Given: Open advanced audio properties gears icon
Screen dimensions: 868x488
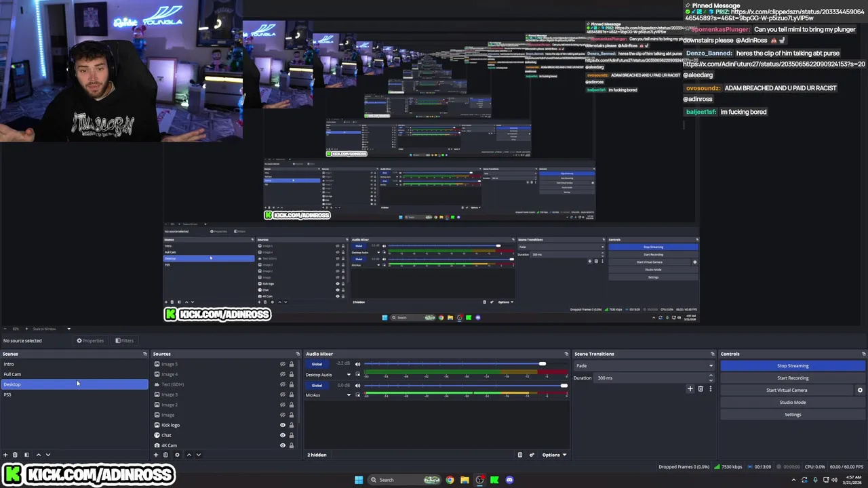Looking at the screenshot, I should [x=532, y=455].
